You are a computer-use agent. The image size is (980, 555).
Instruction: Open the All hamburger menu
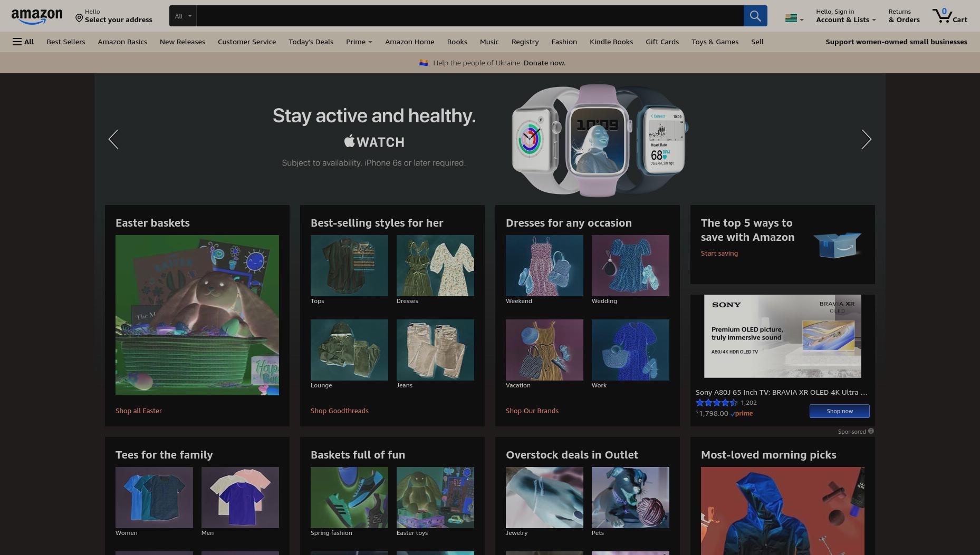tap(23, 42)
